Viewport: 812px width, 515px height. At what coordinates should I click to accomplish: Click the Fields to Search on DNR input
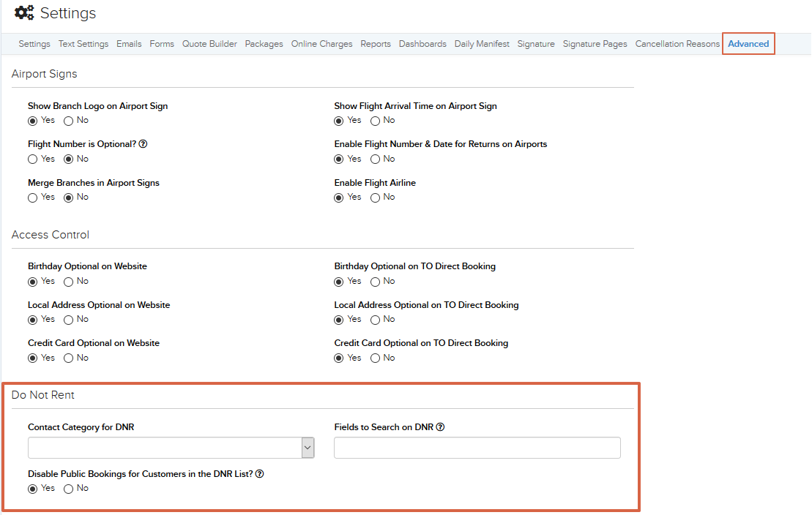click(477, 447)
